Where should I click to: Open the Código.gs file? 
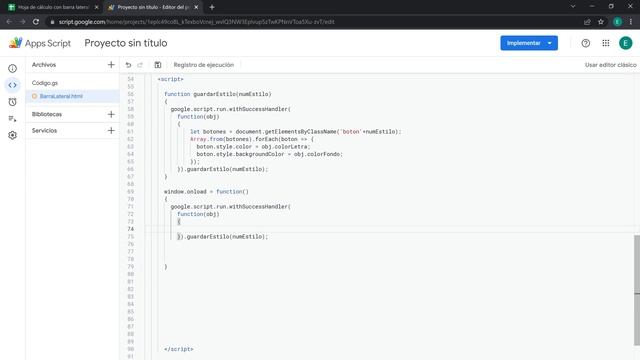[x=45, y=83]
